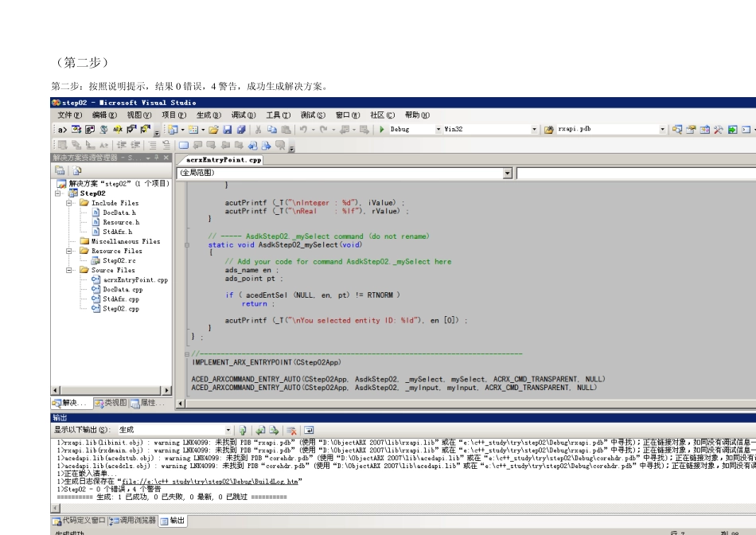Click the Open file folder icon
This screenshot has width=756, height=535.
coord(213,129)
